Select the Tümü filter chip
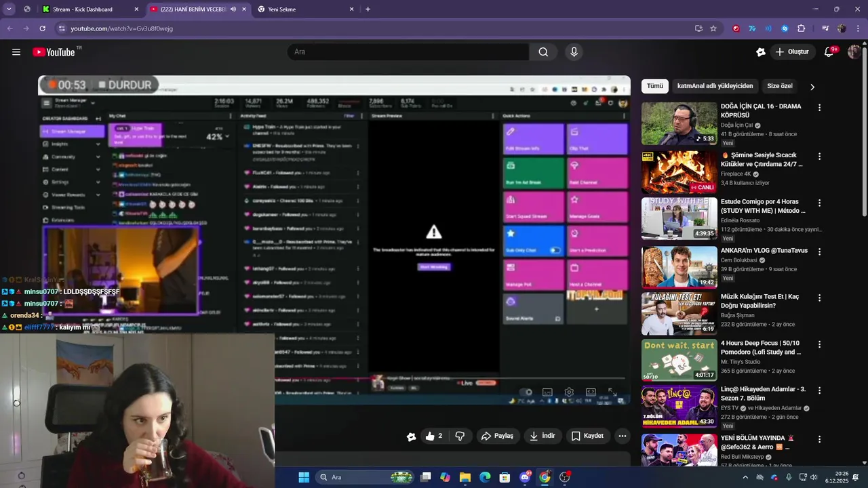Image resolution: width=868 pixels, height=488 pixels. 654,86
